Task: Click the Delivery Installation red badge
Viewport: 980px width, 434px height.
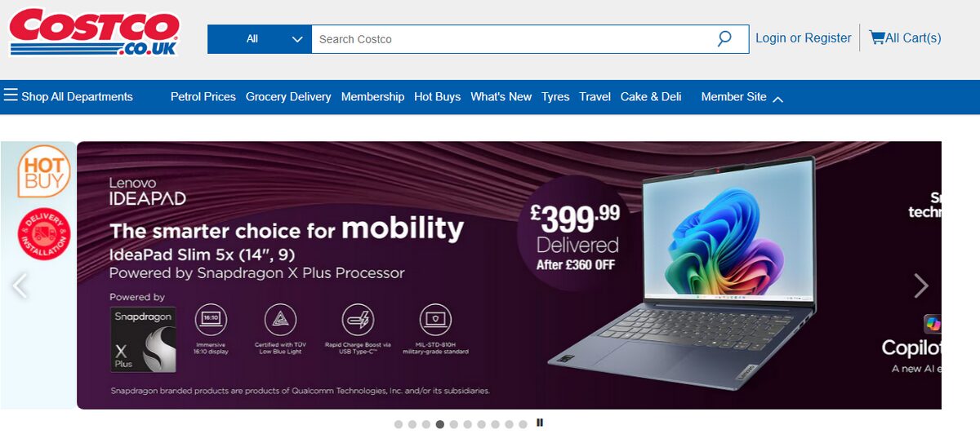Action: click(44, 235)
